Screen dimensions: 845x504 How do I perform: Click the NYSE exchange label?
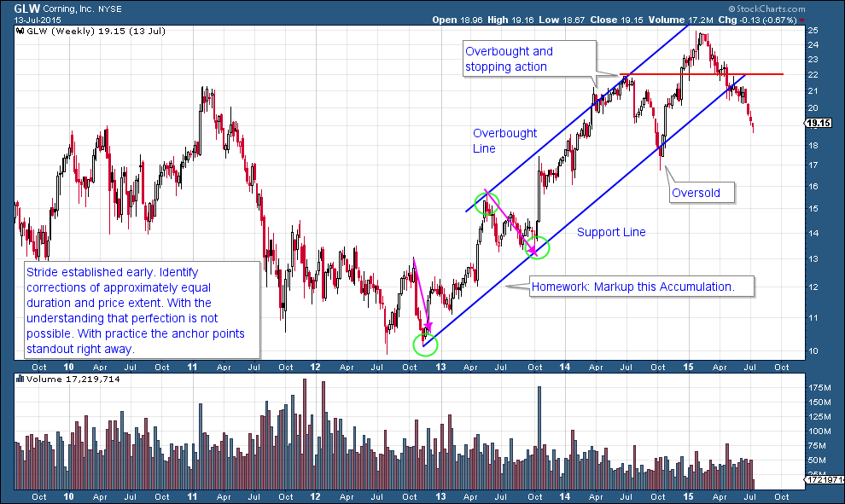110,9
